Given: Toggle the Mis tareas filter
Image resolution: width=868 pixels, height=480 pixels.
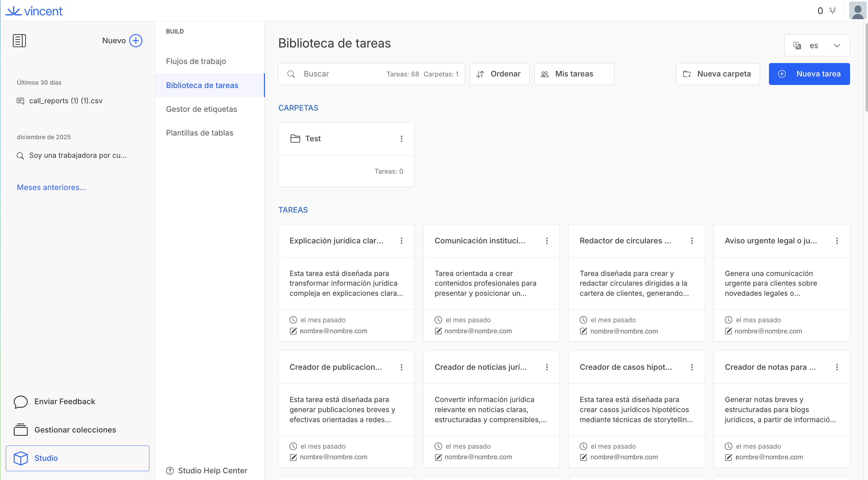Looking at the screenshot, I should pos(574,74).
